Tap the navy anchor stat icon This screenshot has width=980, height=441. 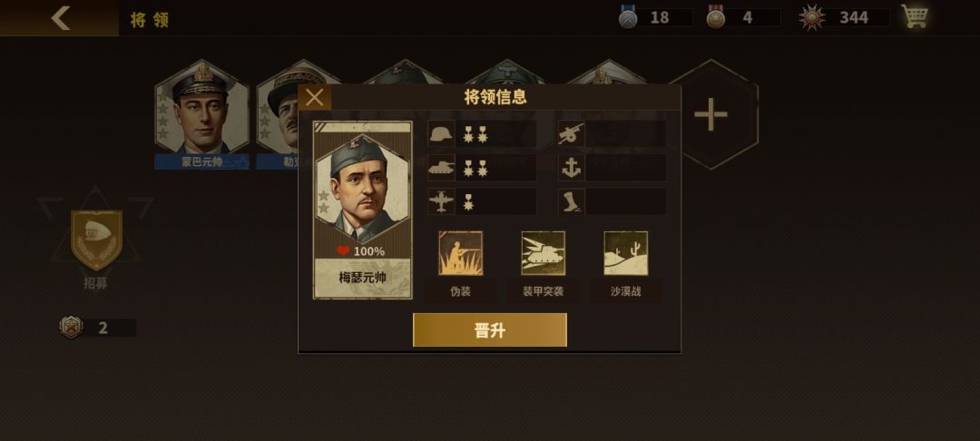(x=572, y=168)
